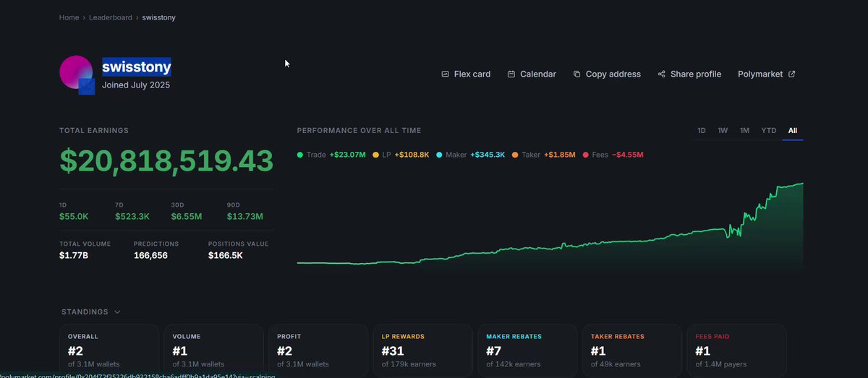
Task: Click the 1D earnings value $55.0K
Action: click(74, 216)
